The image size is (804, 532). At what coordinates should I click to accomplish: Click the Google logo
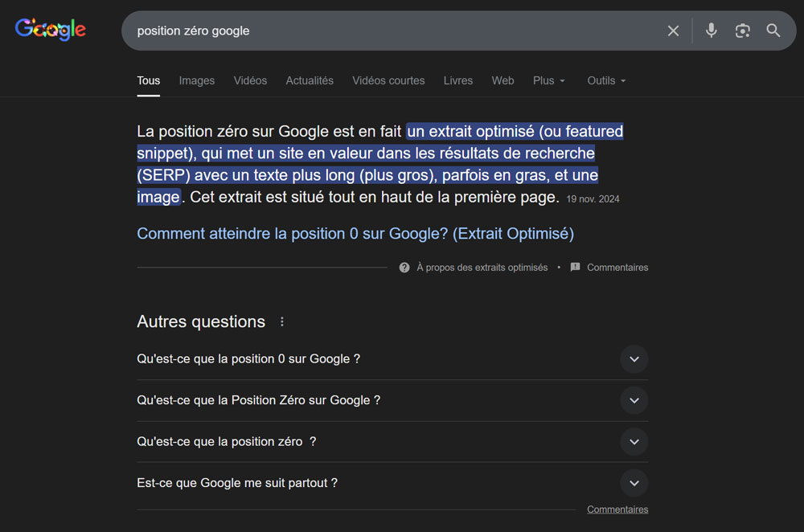(x=50, y=29)
